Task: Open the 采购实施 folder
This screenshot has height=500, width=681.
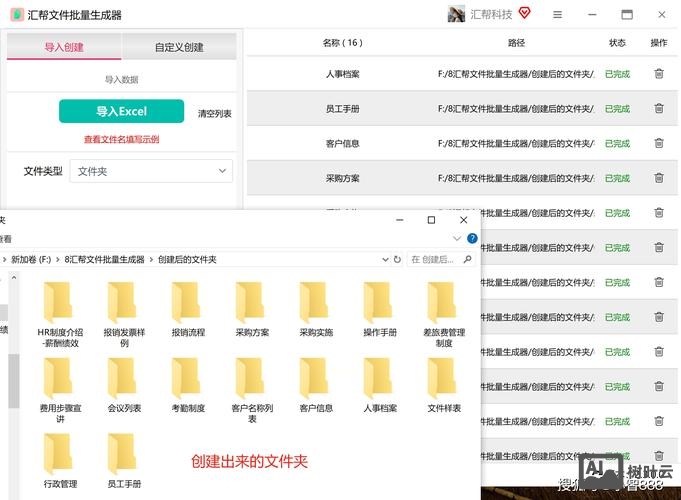Action: [x=316, y=309]
